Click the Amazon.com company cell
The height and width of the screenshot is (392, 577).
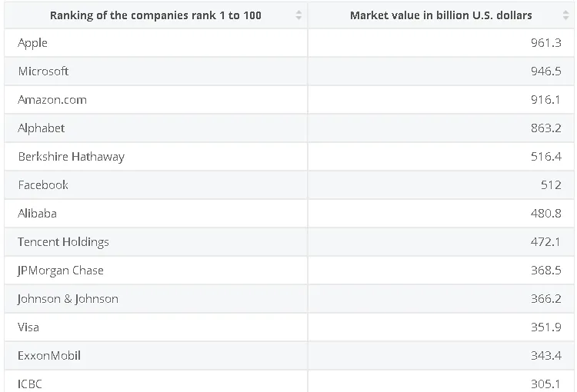pyautogui.click(x=52, y=100)
